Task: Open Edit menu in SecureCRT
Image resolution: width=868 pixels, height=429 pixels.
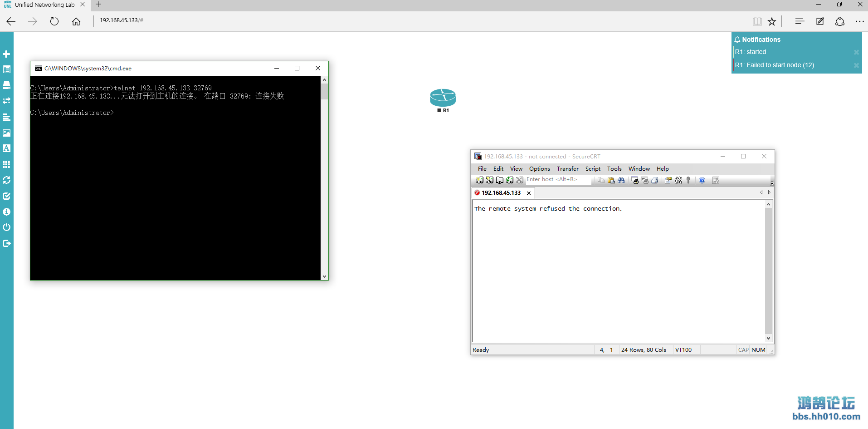Action: point(498,168)
